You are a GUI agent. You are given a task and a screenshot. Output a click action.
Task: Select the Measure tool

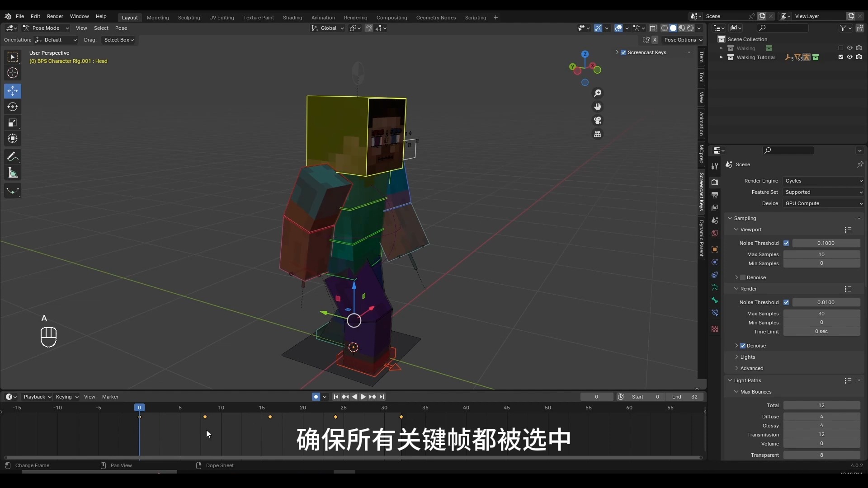click(13, 172)
